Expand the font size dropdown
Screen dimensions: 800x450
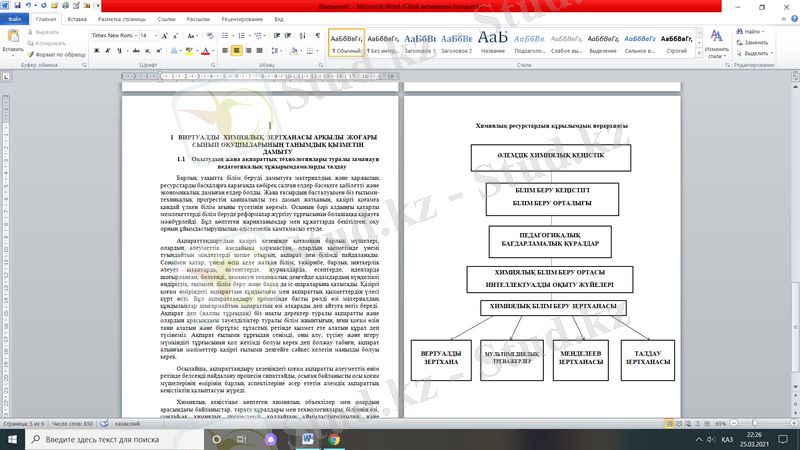155,34
